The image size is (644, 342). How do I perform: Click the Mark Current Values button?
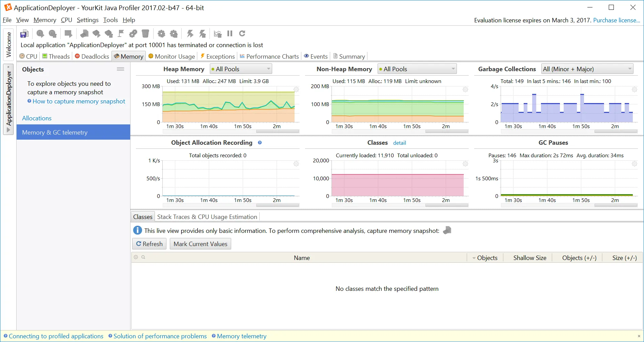click(200, 244)
